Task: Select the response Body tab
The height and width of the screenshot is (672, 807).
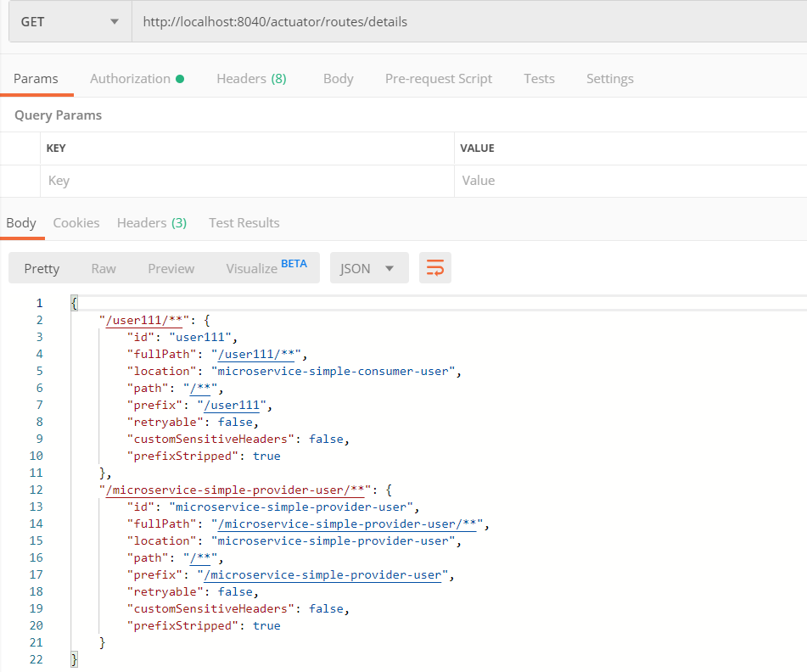Action: click(x=21, y=223)
